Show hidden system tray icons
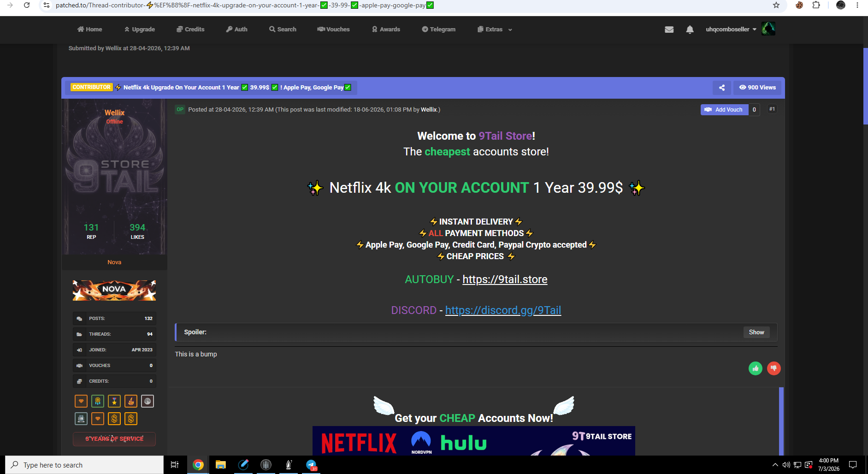This screenshot has height=474, width=868. [x=775, y=465]
